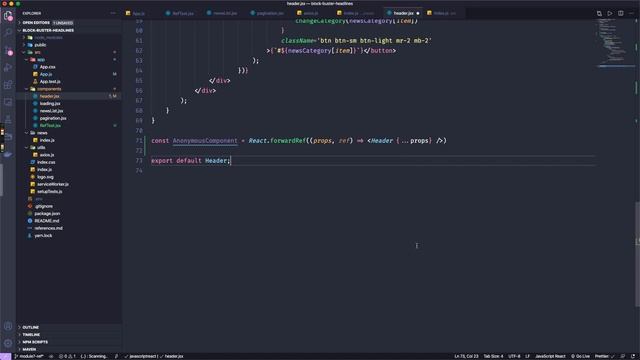Open Source Control view in activity bar
This screenshot has width=640, height=360.
8,50
